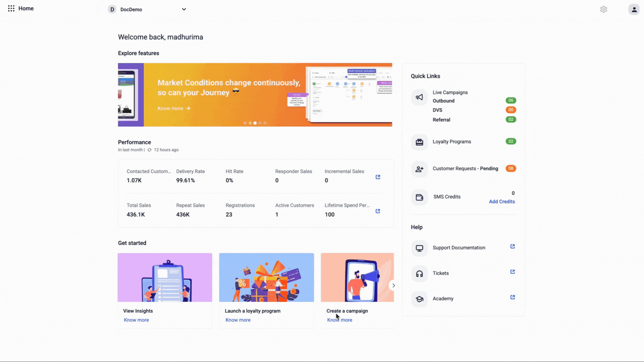Open Support Documentation help link
The height and width of the screenshot is (362, 644).
click(x=459, y=248)
